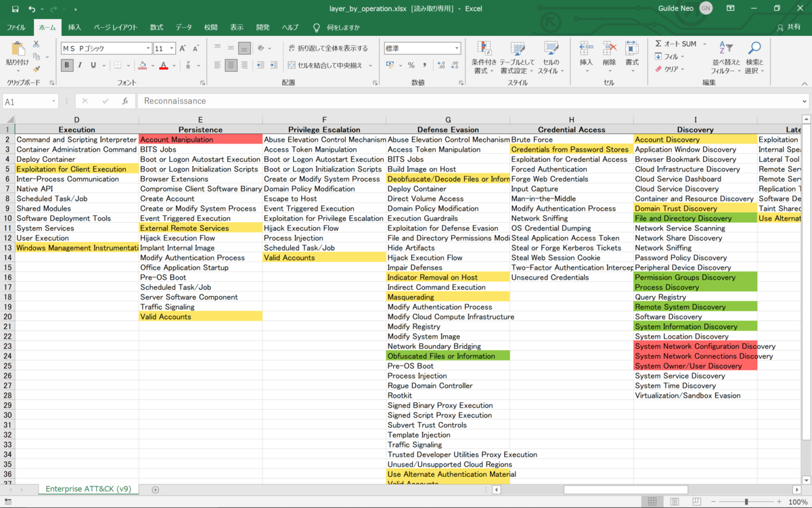This screenshot has width=812, height=508.
Task: Click the fx insert function icon
Action: (x=125, y=101)
